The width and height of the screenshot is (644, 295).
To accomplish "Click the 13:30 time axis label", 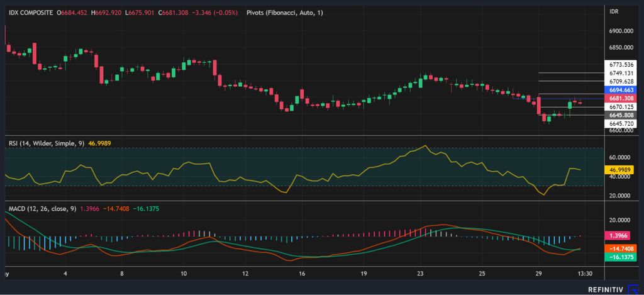I will (x=584, y=274).
